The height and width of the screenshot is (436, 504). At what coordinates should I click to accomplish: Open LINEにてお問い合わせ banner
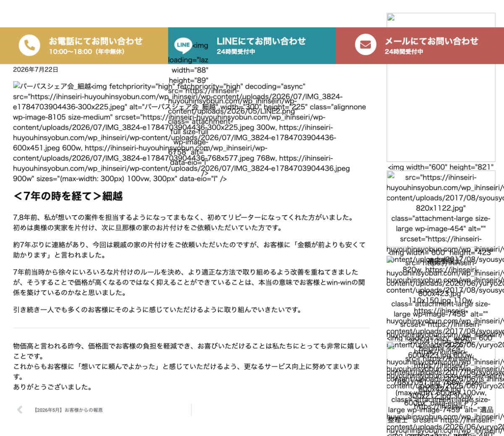252,46
